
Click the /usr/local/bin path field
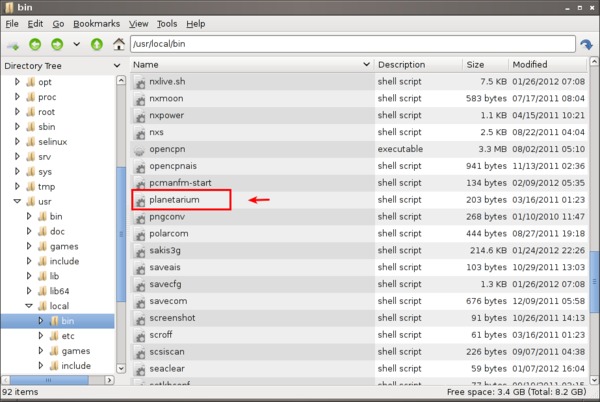(x=352, y=44)
